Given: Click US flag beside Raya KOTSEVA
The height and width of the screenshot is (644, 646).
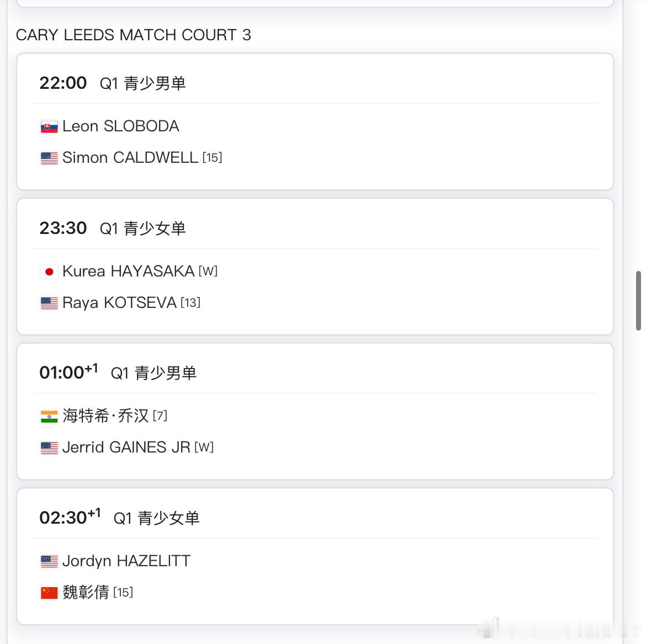Looking at the screenshot, I should (x=49, y=303).
